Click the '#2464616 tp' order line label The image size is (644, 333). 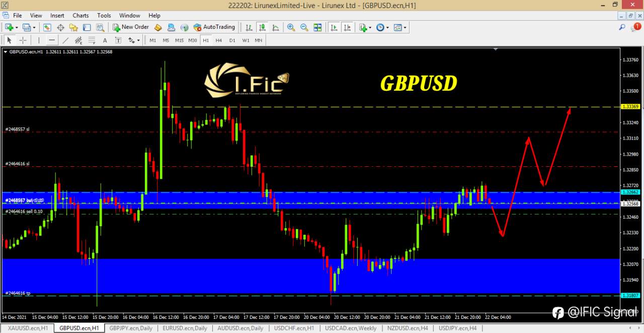coord(18,293)
